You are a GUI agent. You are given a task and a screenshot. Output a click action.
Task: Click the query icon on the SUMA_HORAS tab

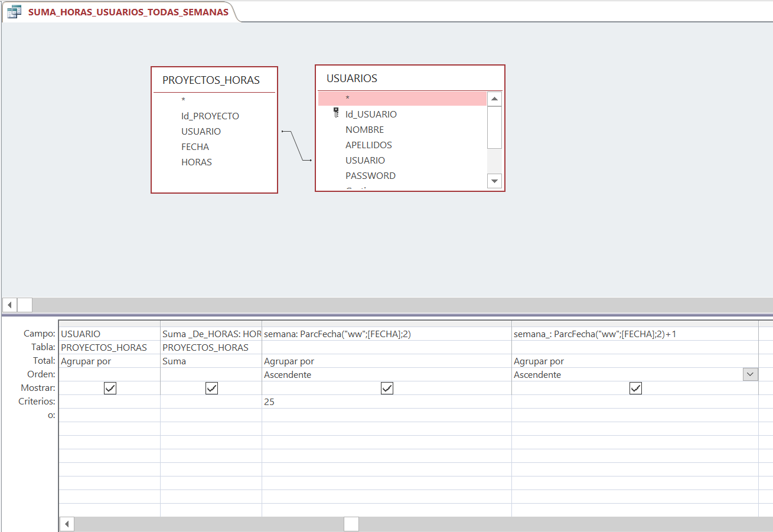click(14, 12)
